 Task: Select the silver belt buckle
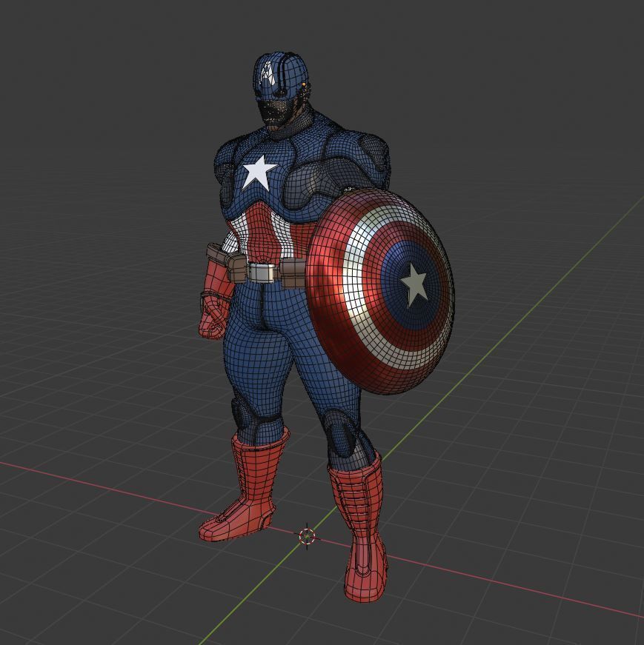coord(262,273)
